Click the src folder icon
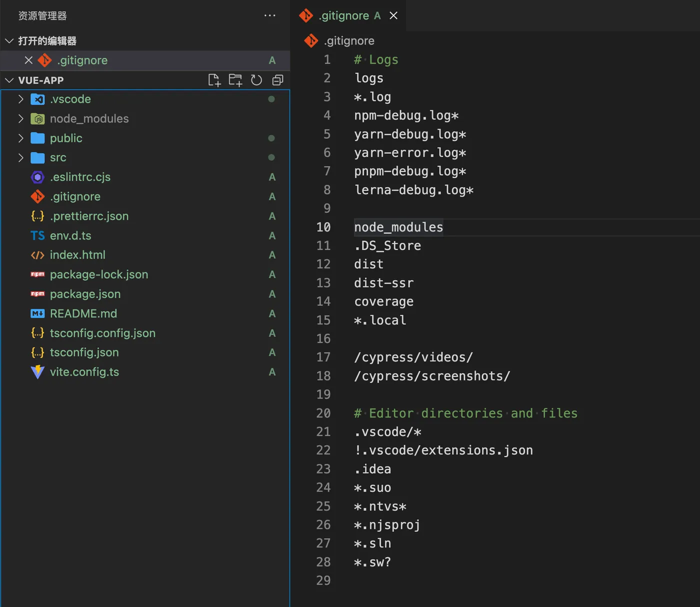Screen dimensions: 700x607 37,157
